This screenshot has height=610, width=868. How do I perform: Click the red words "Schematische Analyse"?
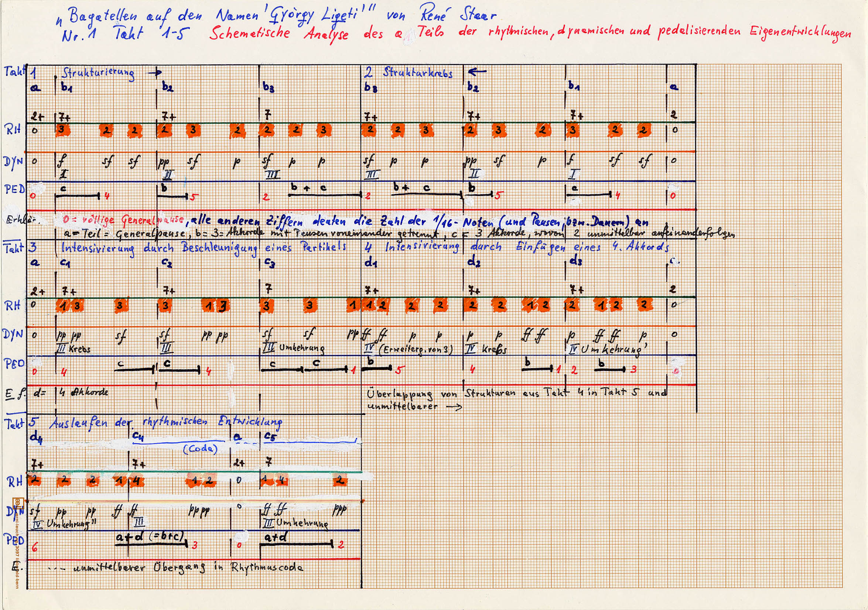[278, 34]
